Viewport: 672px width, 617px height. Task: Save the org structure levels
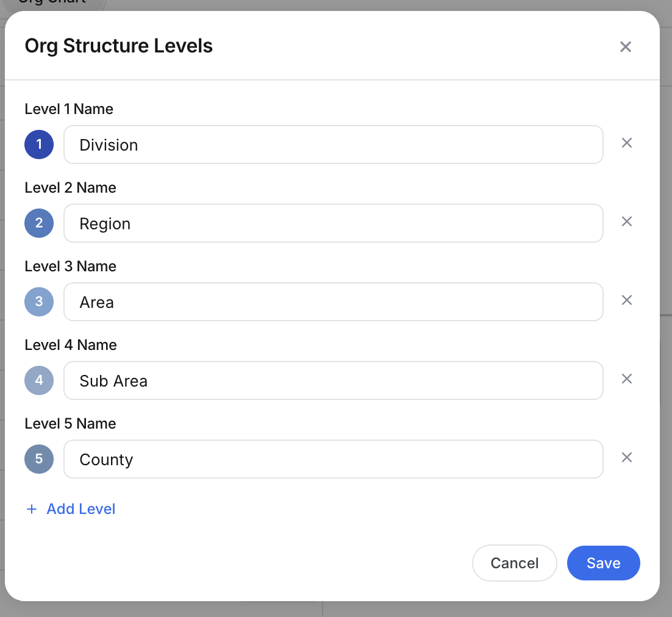[x=603, y=563]
